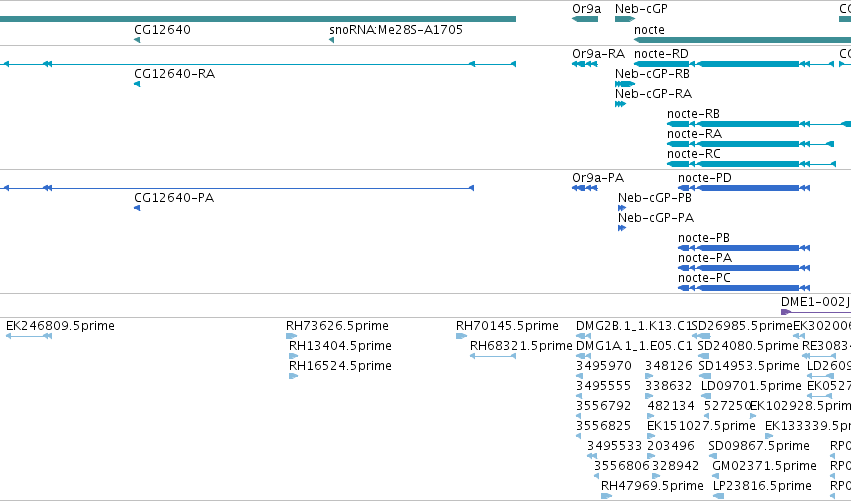
Task: Click the nocte-PD protein label
Action: (x=704, y=178)
